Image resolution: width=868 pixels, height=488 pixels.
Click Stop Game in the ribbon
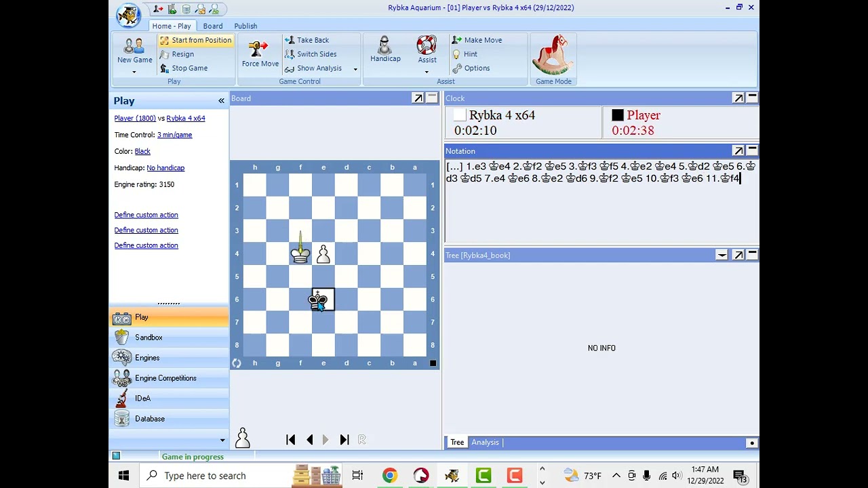coord(184,68)
